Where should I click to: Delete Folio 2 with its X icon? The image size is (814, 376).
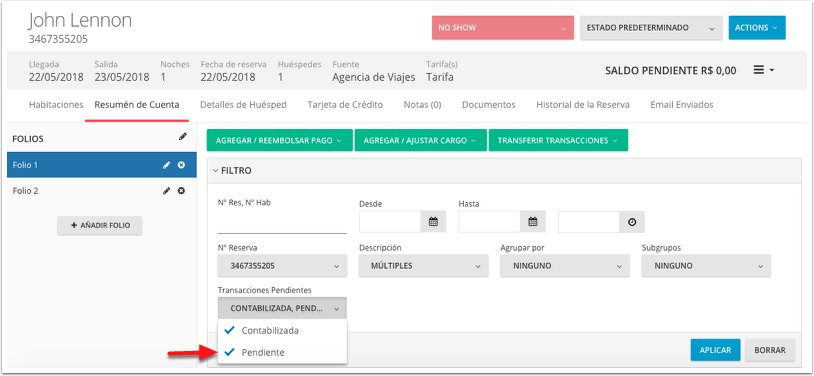pos(181,191)
